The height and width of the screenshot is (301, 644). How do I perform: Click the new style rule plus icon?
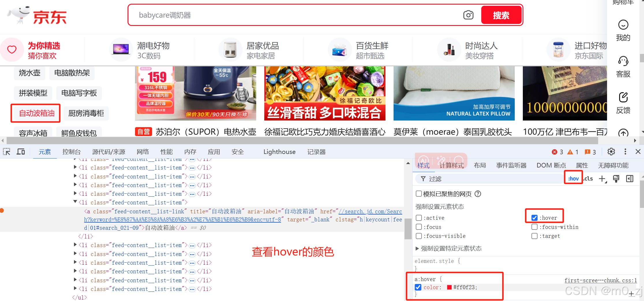point(602,179)
